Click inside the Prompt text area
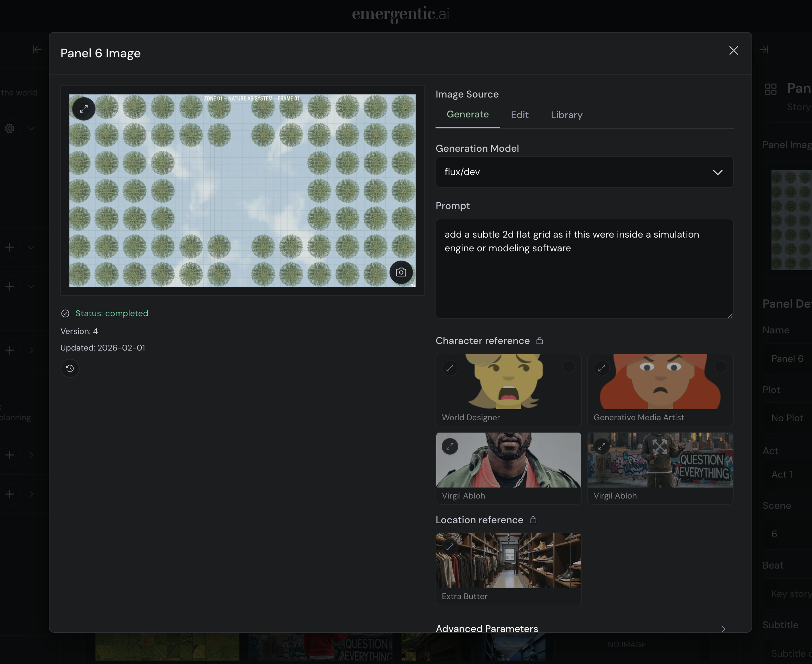Screen dimensions: 812x664 coord(584,275)
